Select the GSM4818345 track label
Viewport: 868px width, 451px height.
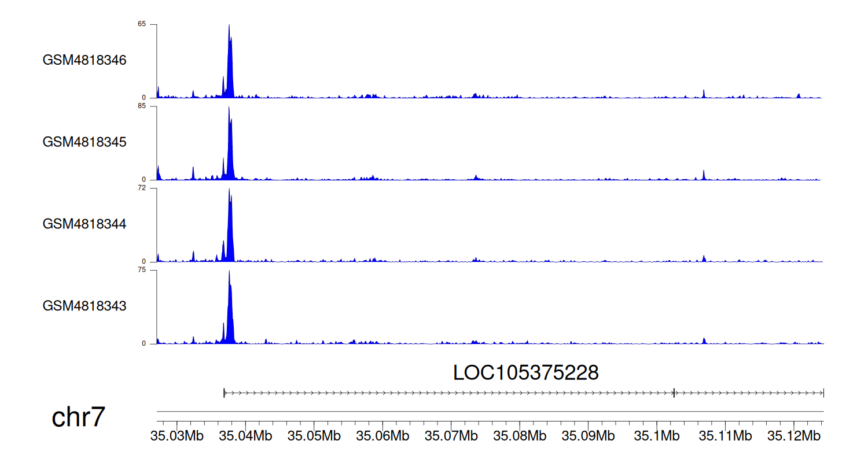point(84,142)
